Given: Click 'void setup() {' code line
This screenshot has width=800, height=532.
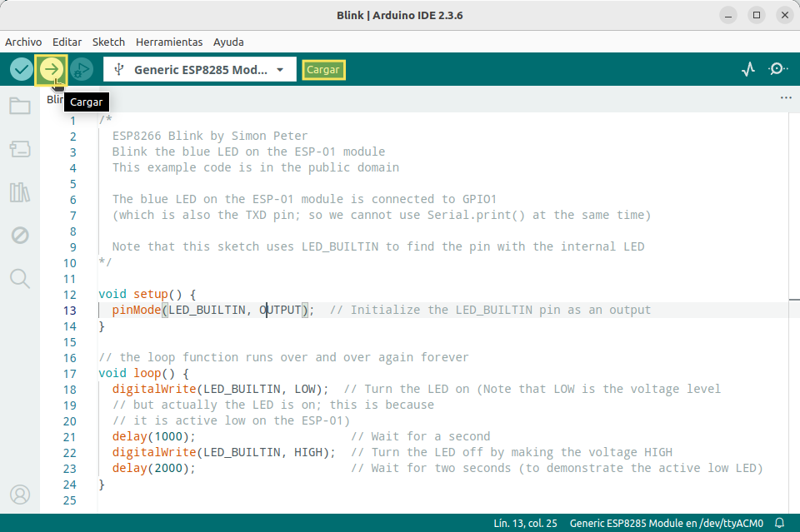Looking at the screenshot, I should 147,294.
